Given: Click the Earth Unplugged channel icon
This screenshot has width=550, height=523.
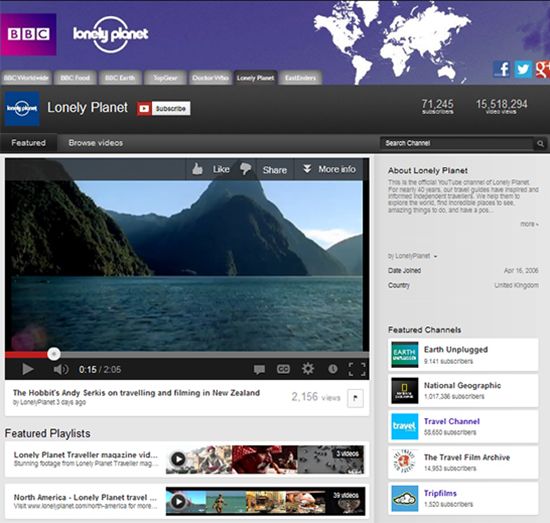Looking at the screenshot, I should 405,354.
